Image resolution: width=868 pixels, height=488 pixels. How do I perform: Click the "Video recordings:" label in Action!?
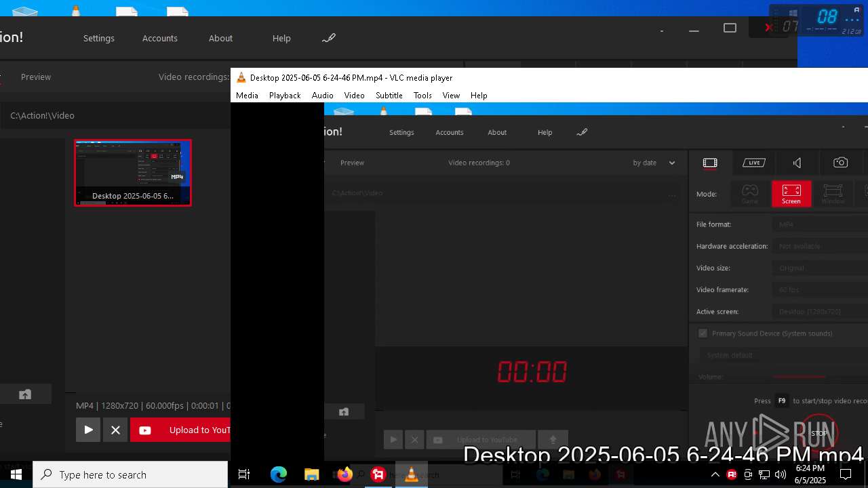[194, 77]
